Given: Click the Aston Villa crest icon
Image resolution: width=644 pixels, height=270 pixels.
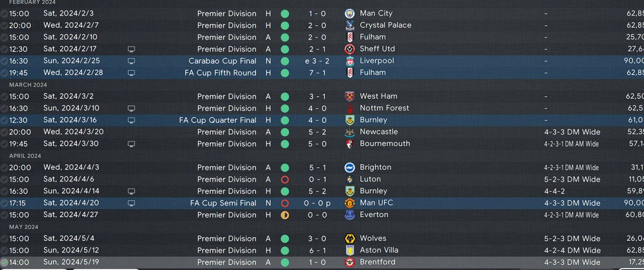Looking at the screenshot, I should [349, 250].
